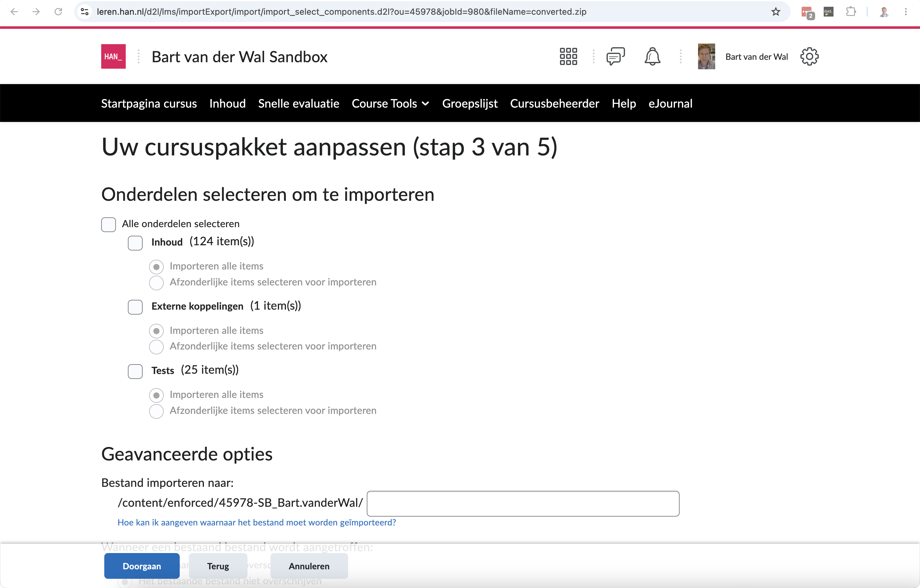Screen dimensions: 920x588
Task: Open the course selector grid icon
Action: pyautogui.click(x=568, y=56)
